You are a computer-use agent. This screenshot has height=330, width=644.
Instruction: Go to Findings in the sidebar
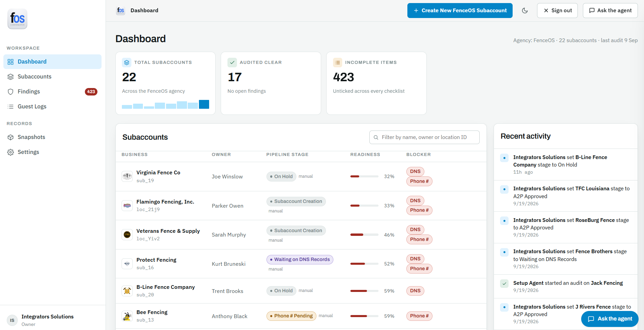tap(52, 91)
